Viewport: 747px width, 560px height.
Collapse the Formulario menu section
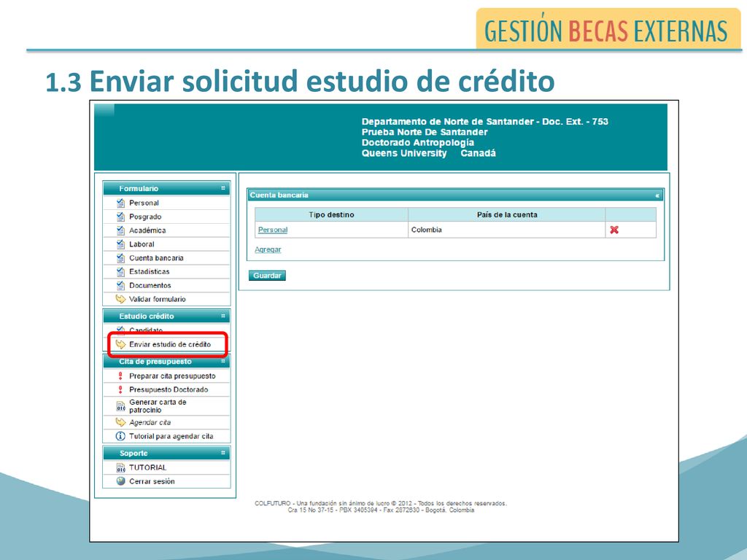(222, 189)
